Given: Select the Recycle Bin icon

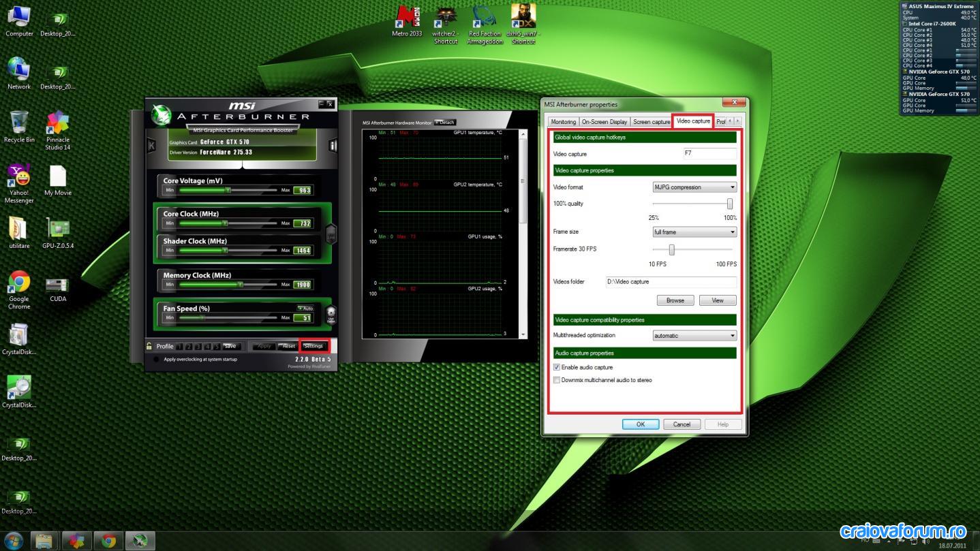Looking at the screenshot, I should (x=19, y=127).
